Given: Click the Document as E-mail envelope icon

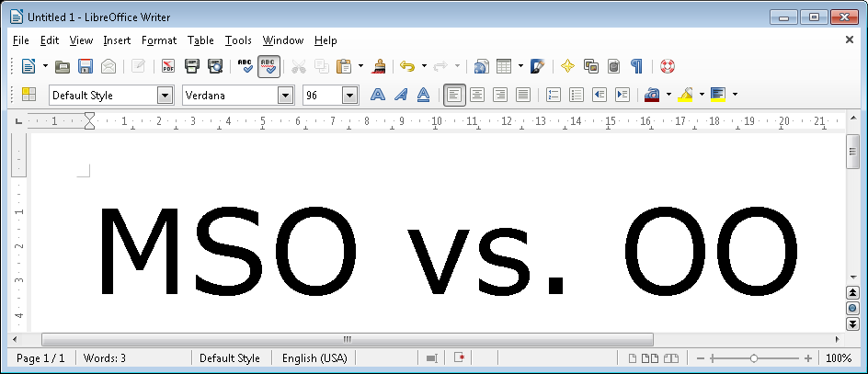Looking at the screenshot, I should (x=108, y=66).
